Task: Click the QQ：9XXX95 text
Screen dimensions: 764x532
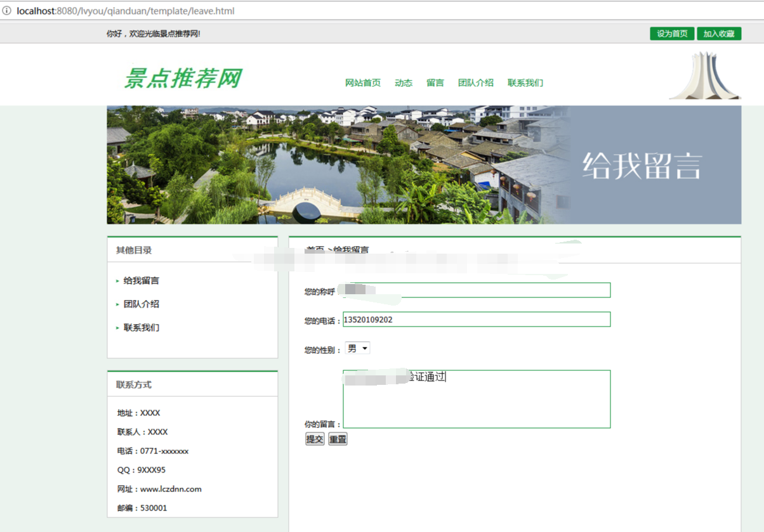Action: (142, 470)
